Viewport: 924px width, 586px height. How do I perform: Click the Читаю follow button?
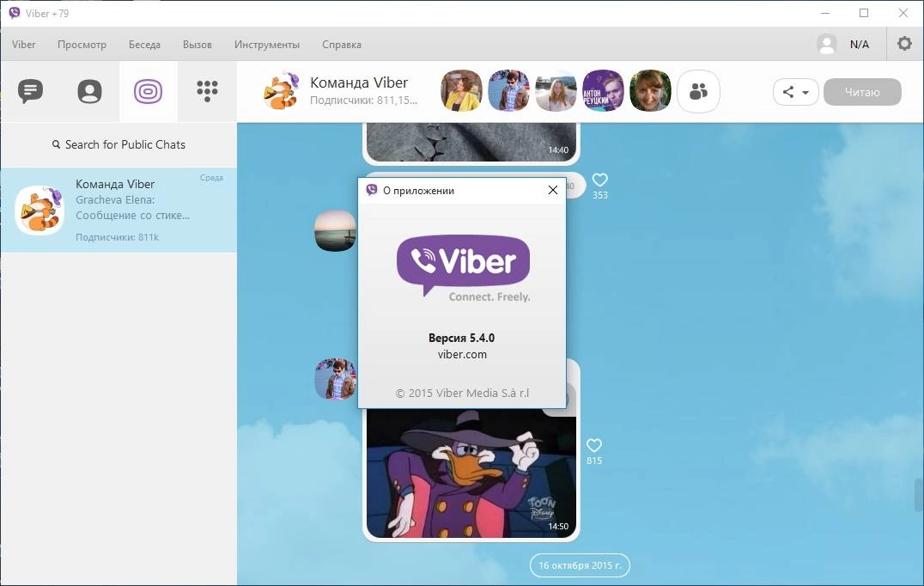[x=862, y=92]
